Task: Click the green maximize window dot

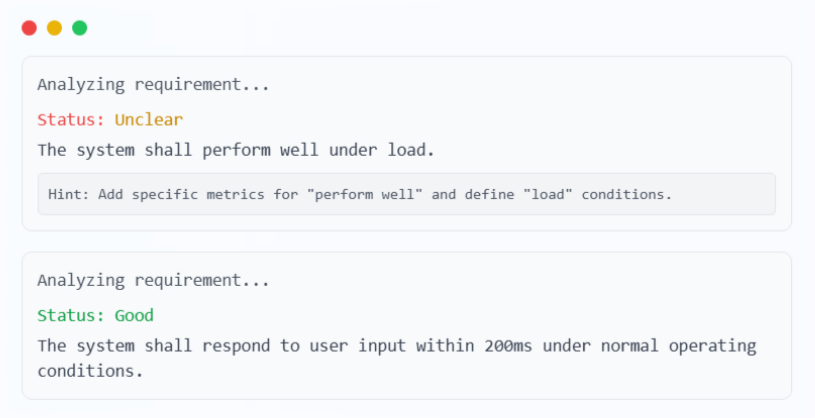Action: coord(80,28)
